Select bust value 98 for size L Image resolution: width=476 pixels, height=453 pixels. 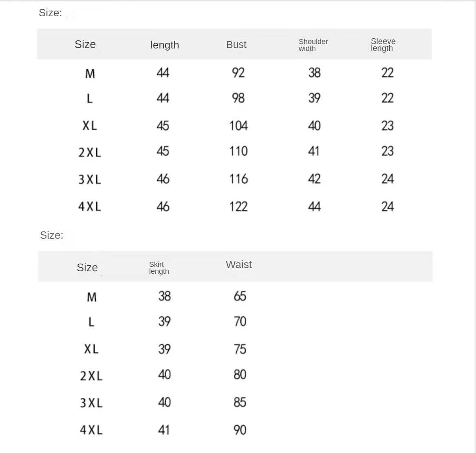[238, 98]
